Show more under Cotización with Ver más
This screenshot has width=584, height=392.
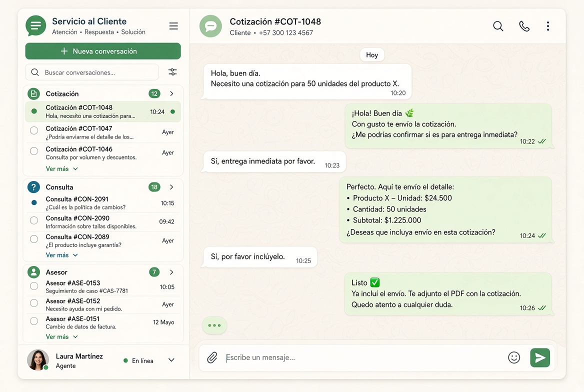pyautogui.click(x=62, y=169)
